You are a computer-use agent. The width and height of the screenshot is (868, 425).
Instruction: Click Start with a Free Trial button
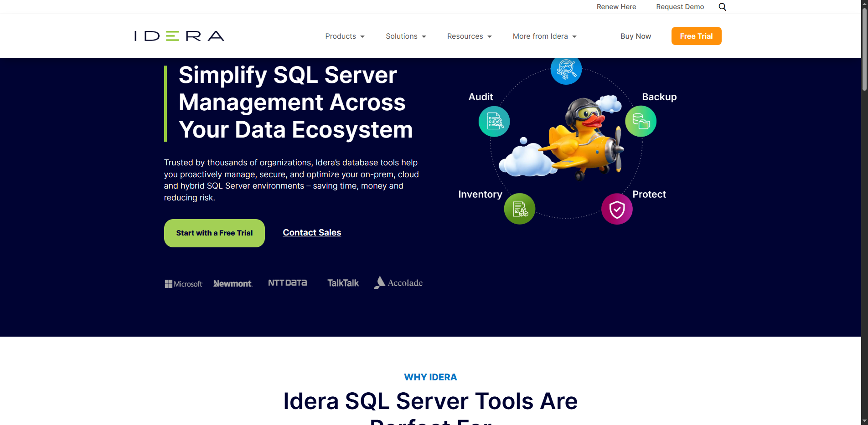coord(214,233)
